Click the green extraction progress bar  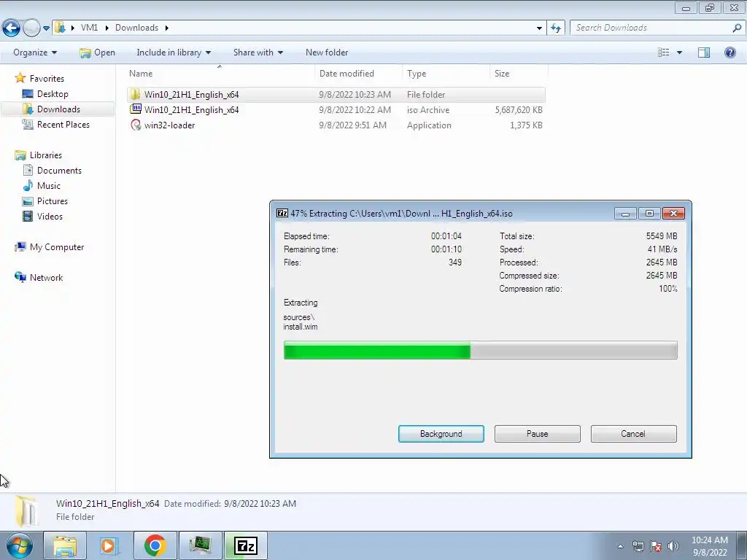pyautogui.click(x=480, y=350)
